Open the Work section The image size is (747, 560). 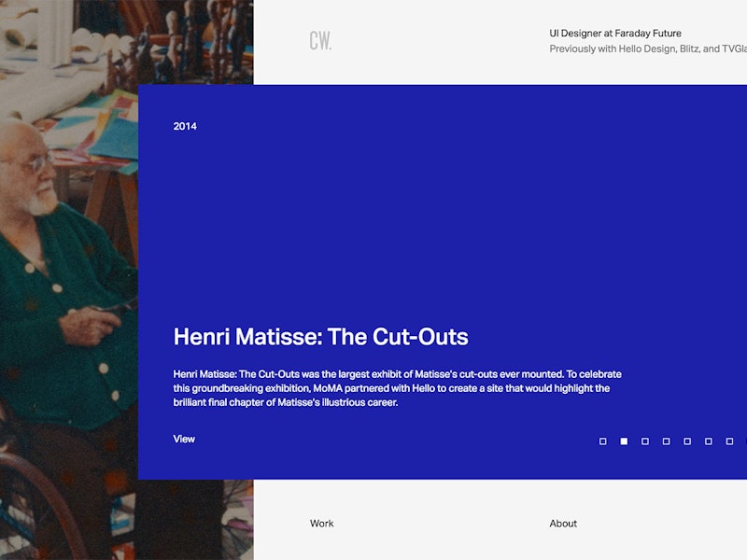321,524
